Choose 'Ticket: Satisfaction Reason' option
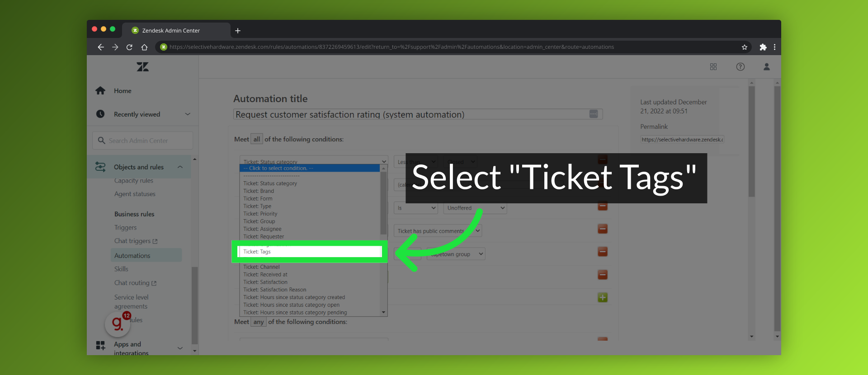The height and width of the screenshot is (375, 868). coord(310,290)
